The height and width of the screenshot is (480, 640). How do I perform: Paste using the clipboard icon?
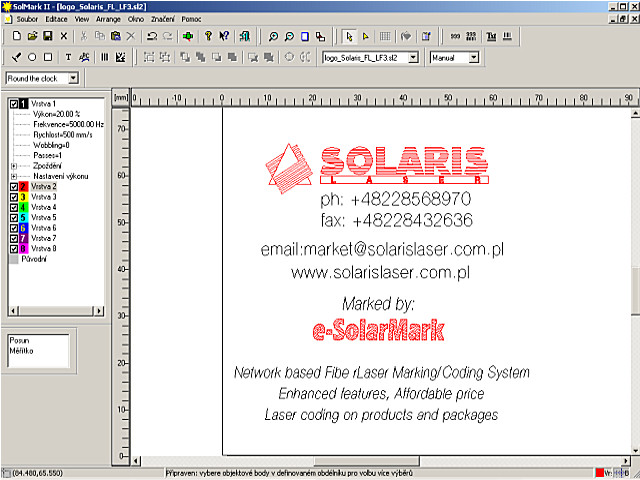click(x=116, y=36)
